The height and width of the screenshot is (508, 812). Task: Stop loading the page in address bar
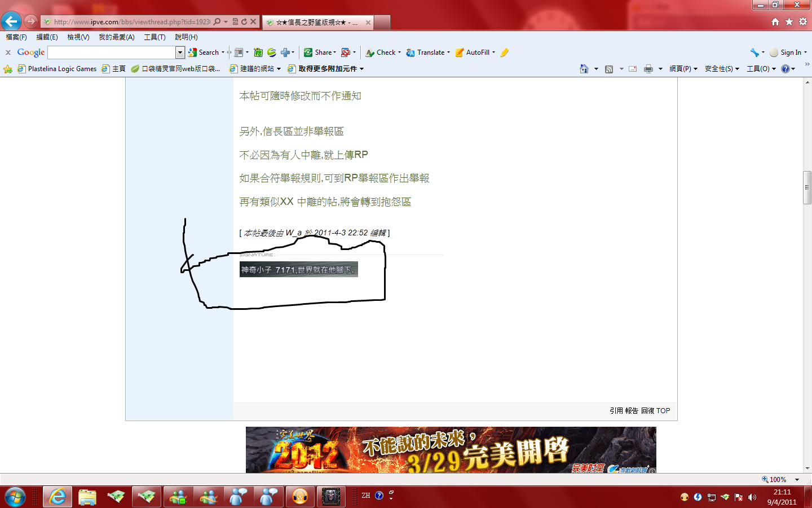pos(253,22)
